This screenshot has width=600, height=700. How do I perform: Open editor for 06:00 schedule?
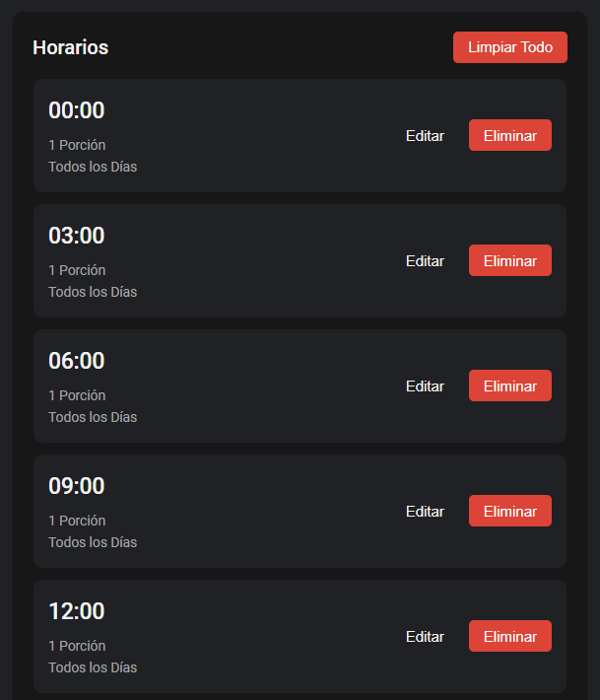click(425, 386)
